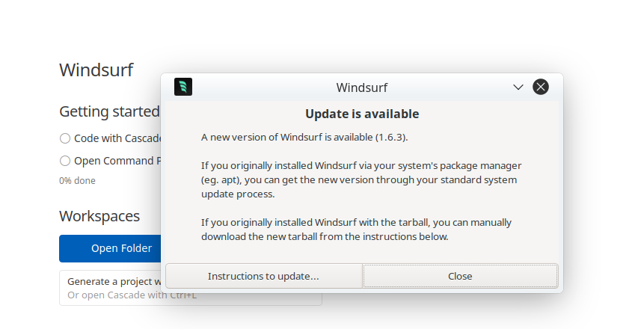Select the Open Command radio circle
Image resolution: width=644 pixels, height=329 pixels.
[65, 160]
